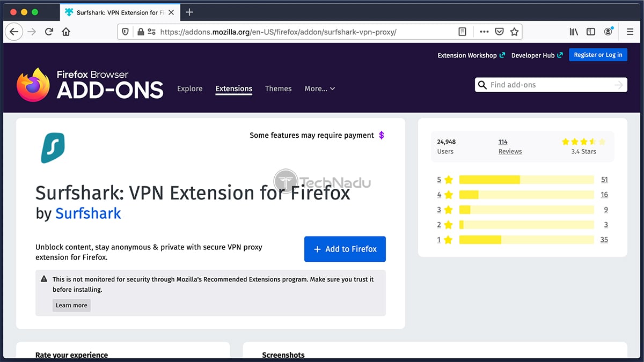Filter reviews by 5 stars row

(x=522, y=180)
